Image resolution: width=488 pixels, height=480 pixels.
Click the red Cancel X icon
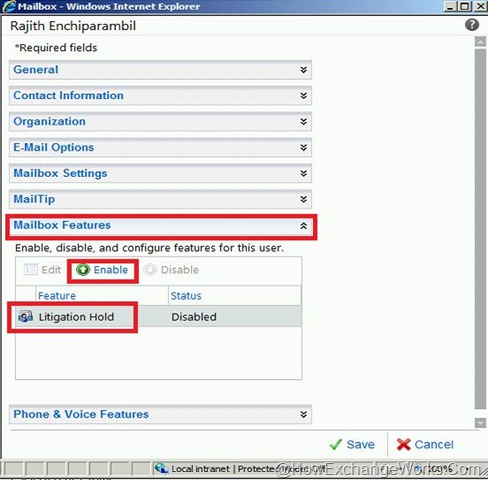click(x=403, y=444)
